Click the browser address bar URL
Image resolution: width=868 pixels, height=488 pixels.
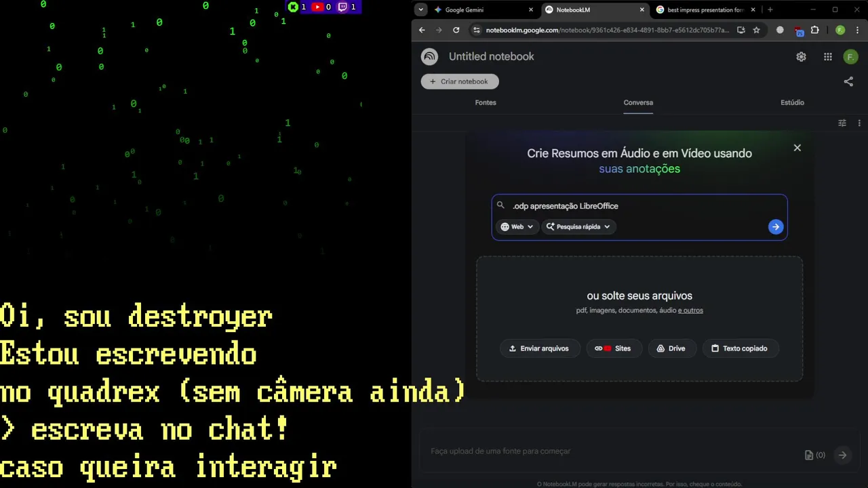(x=608, y=30)
